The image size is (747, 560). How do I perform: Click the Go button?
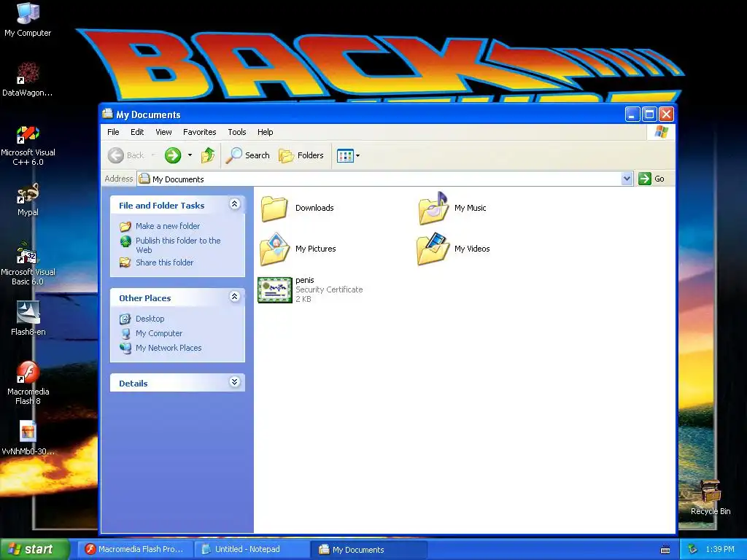click(651, 179)
